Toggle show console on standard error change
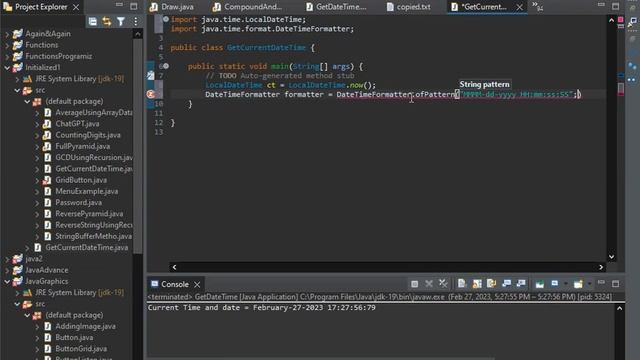The height and width of the screenshot is (360, 640). click(521, 284)
